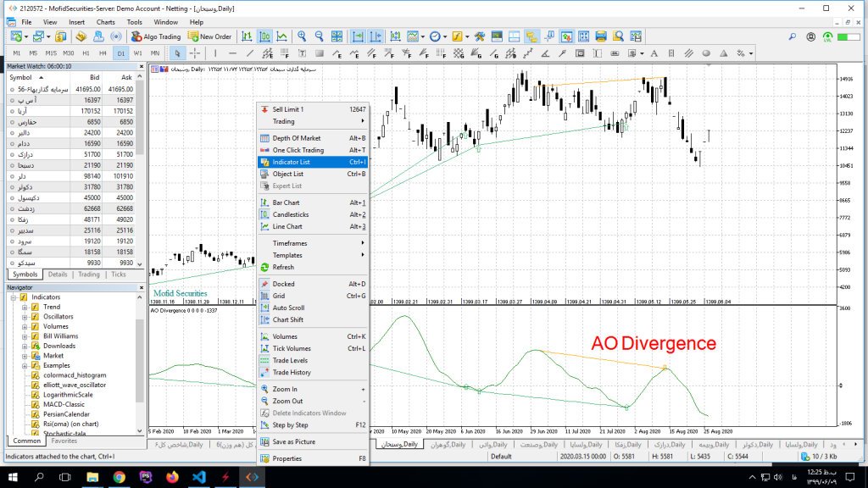
Task: Switch to line chart toolbar icon
Action: [x=282, y=36]
